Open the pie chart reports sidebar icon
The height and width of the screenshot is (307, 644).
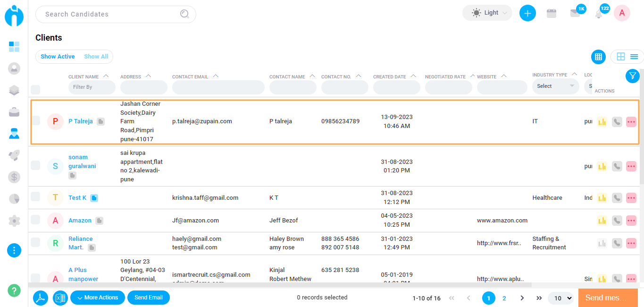pyautogui.click(x=14, y=199)
